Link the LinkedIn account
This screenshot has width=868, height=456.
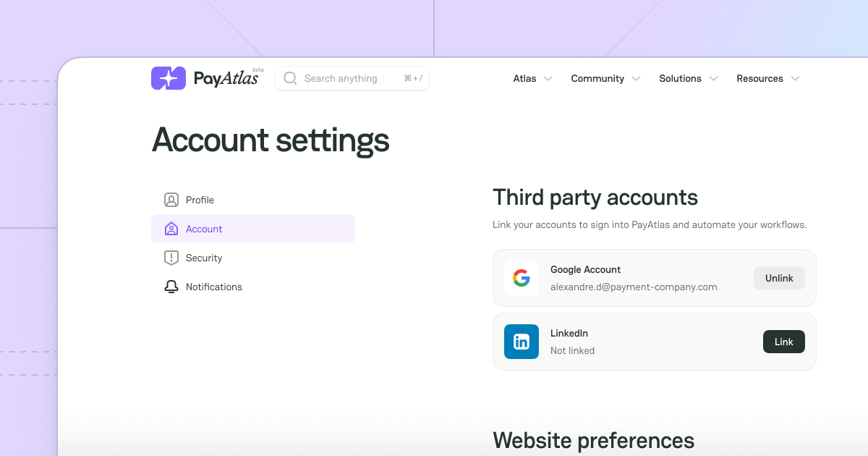pyautogui.click(x=783, y=341)
